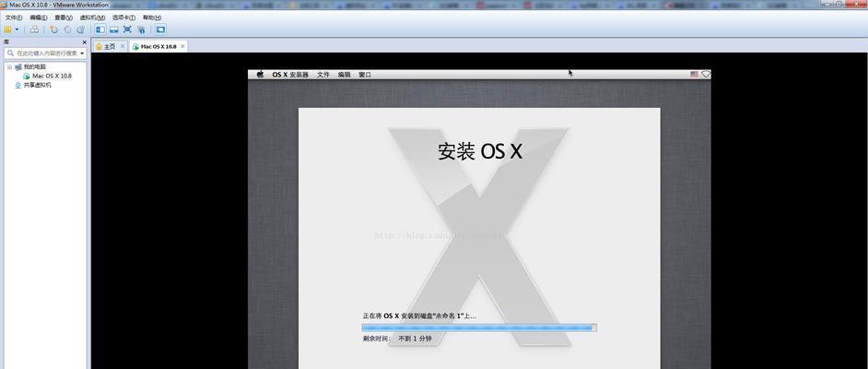Click the Unity mode toolbar icon

pyautogui.click(x=141, y=30)
